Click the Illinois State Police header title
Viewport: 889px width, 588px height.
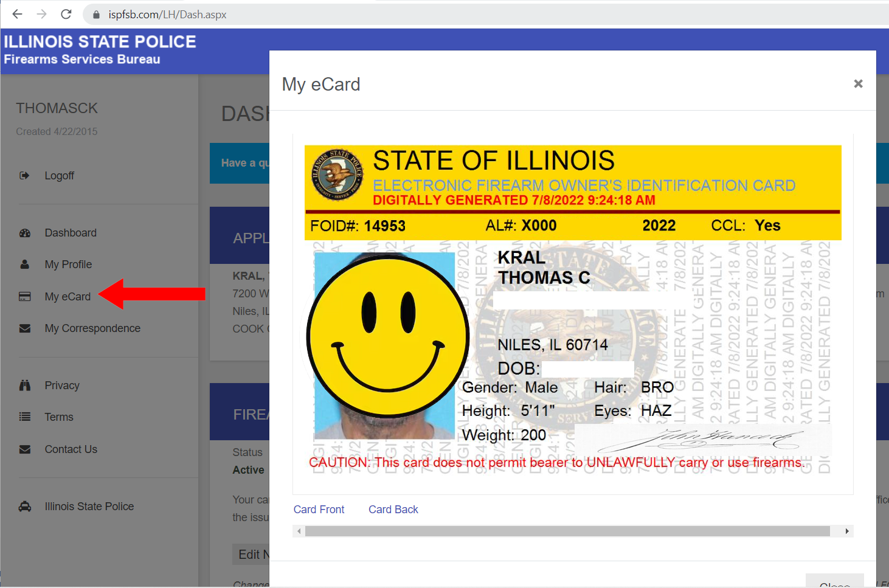pos(100,42)
